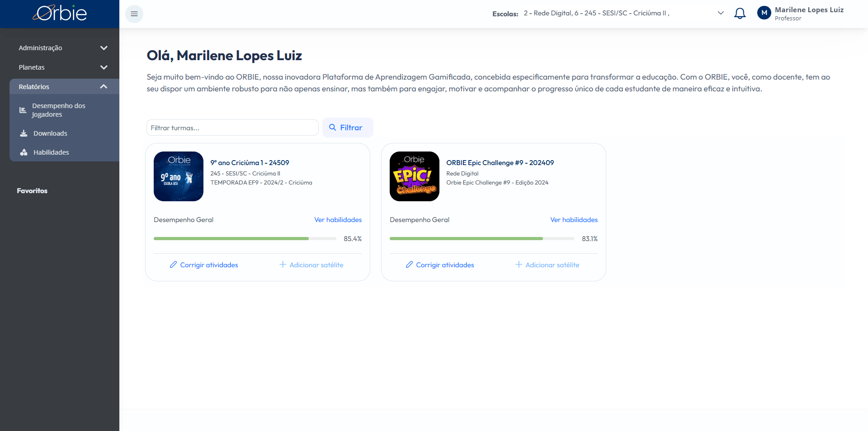Screen dimensions: 868x431
Task: Click the 83.1% progress bar
Action: 482,238
